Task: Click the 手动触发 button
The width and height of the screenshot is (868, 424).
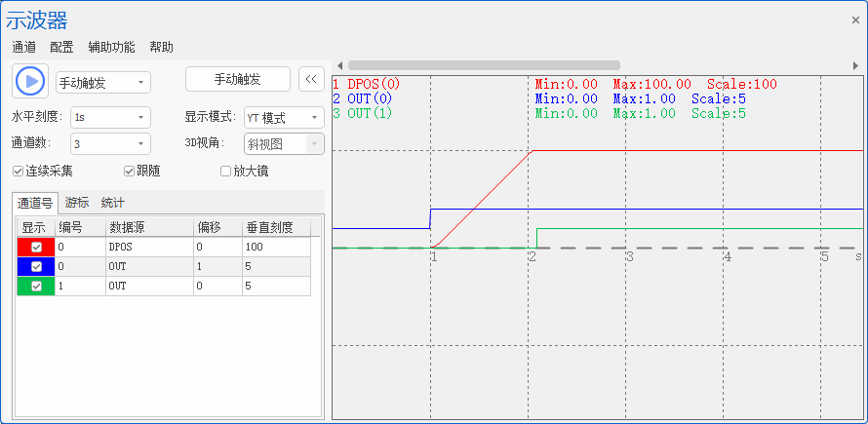Action: (x=238, y=79)
